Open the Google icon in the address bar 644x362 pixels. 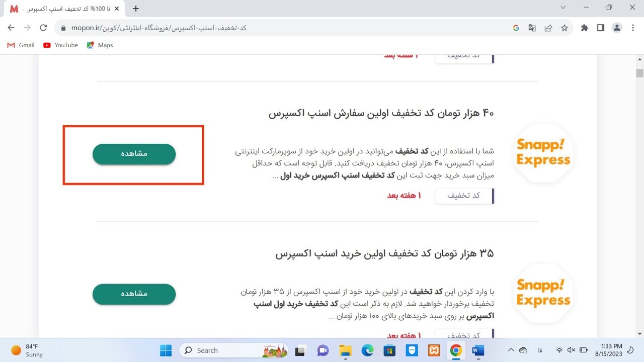516,28
